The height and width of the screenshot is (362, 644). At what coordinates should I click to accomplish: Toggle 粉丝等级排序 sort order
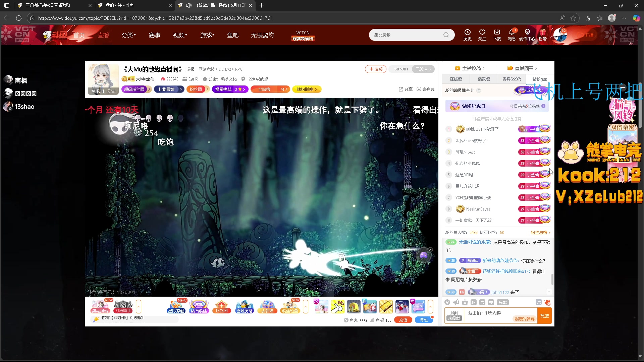point(460,90)
